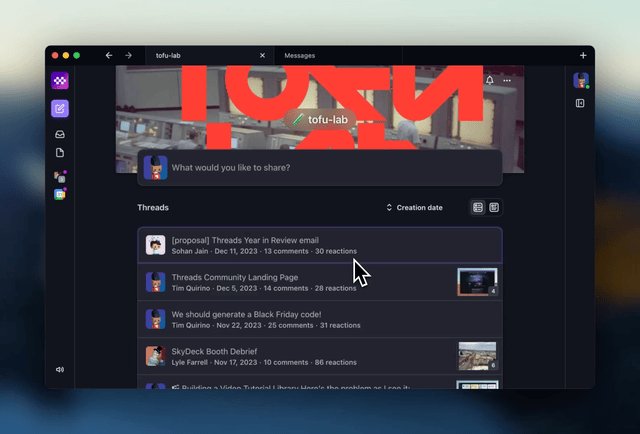Click 'Tim Quirino · Dec 5, 2023' text
The image size is (640, 434).
click(214, 288)
